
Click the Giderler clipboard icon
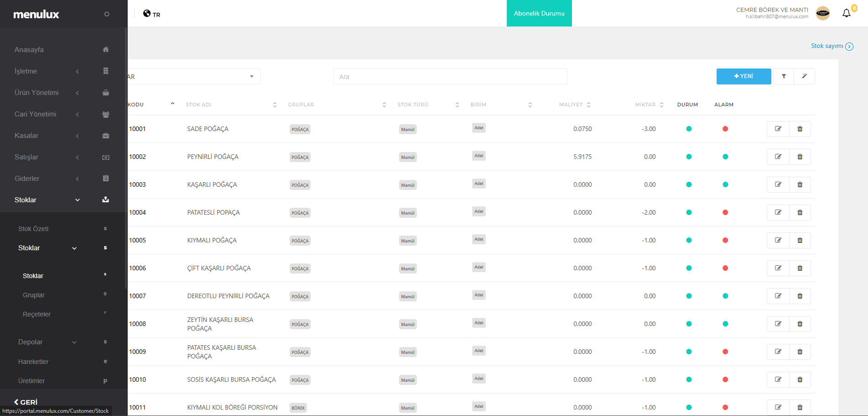pos(106,179)
